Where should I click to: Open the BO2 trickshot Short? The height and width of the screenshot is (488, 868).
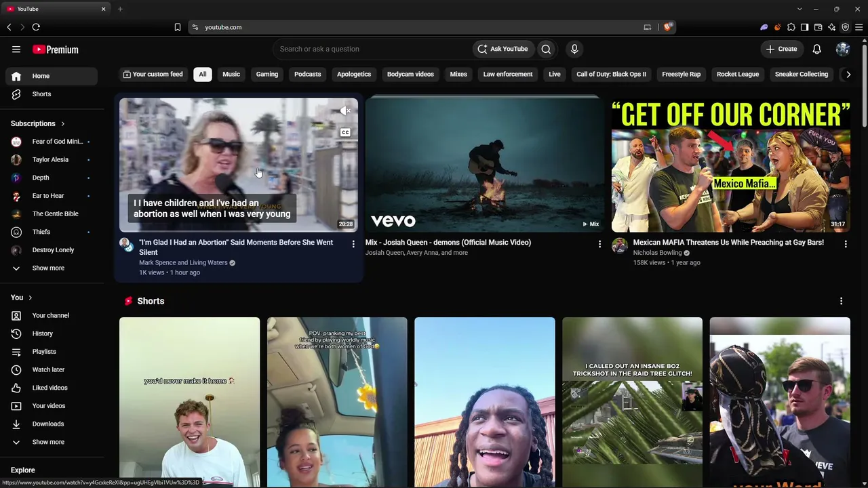[632, 402]
